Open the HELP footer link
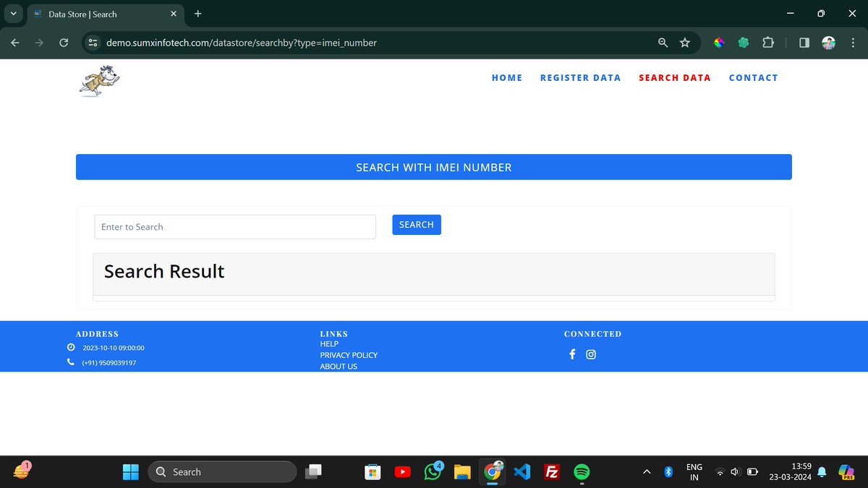This screenshot has height=488, width=868. coord(329,344)
